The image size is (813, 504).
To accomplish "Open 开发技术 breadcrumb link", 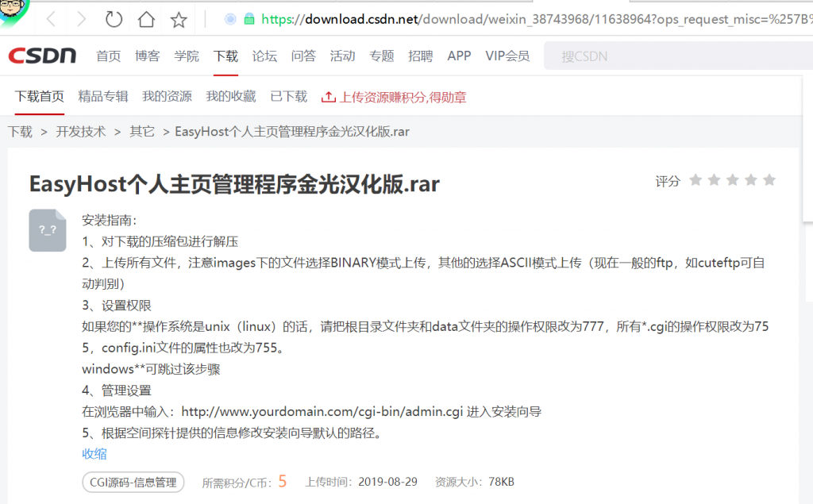I will click(x=81, y=132).
